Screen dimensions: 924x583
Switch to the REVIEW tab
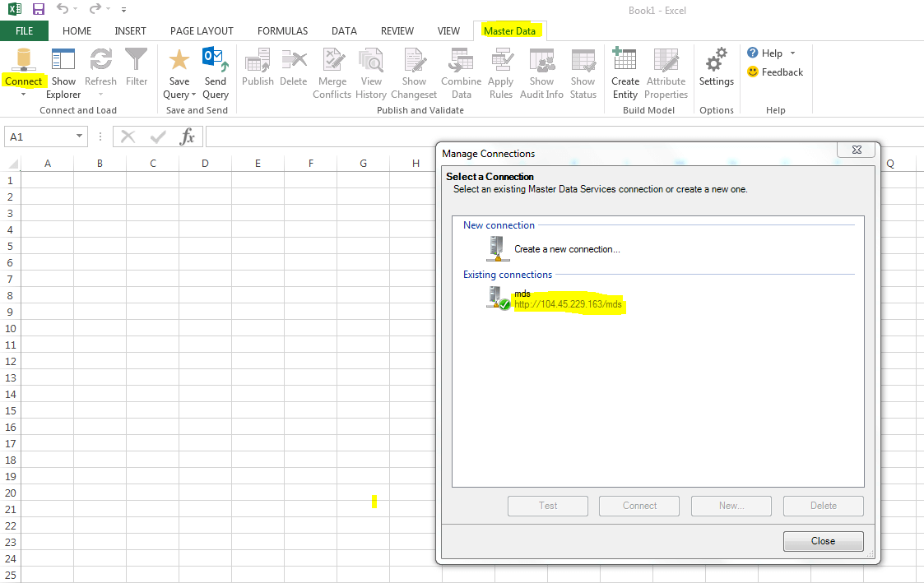tap(397, 30)
